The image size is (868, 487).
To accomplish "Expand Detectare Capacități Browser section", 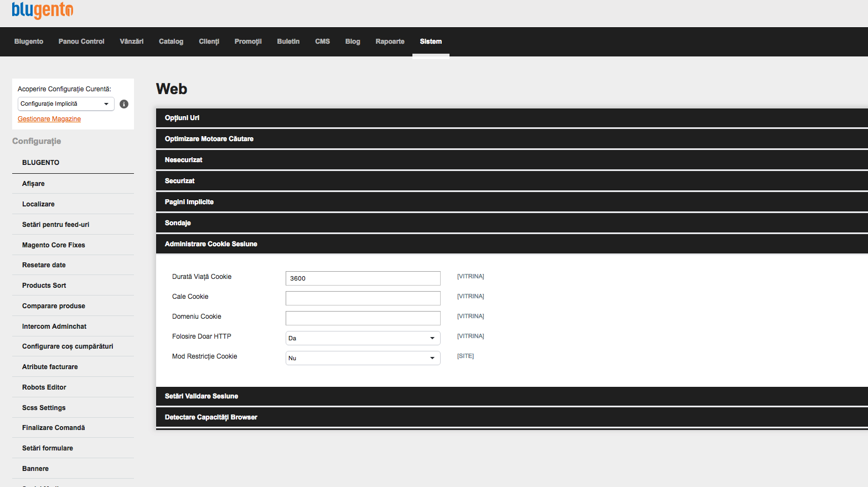I will 512,417.
